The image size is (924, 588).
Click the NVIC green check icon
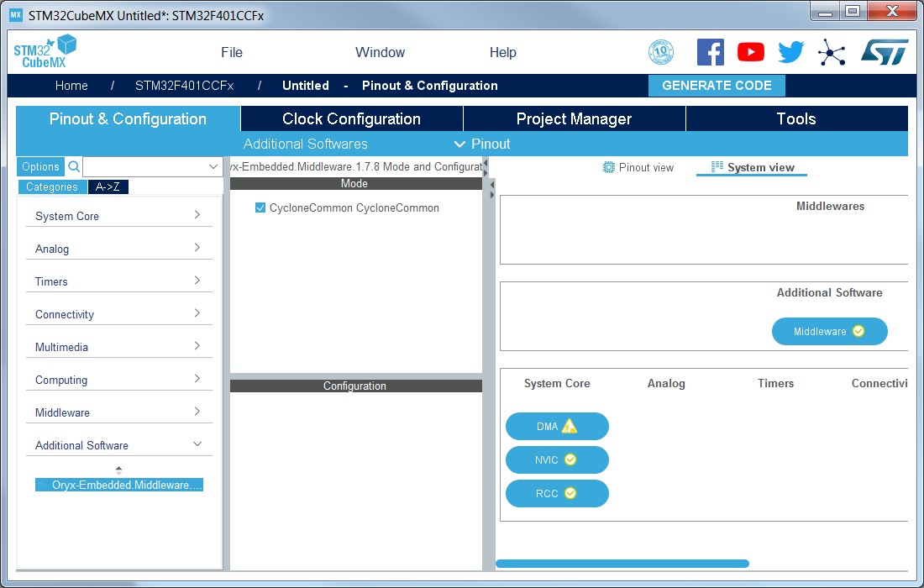(x=570, y=459)
